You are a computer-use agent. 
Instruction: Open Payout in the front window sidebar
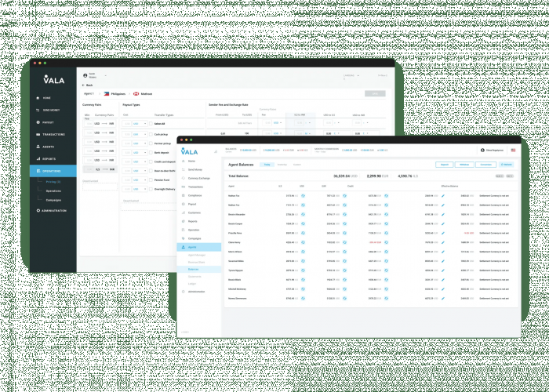pos(190,204)
